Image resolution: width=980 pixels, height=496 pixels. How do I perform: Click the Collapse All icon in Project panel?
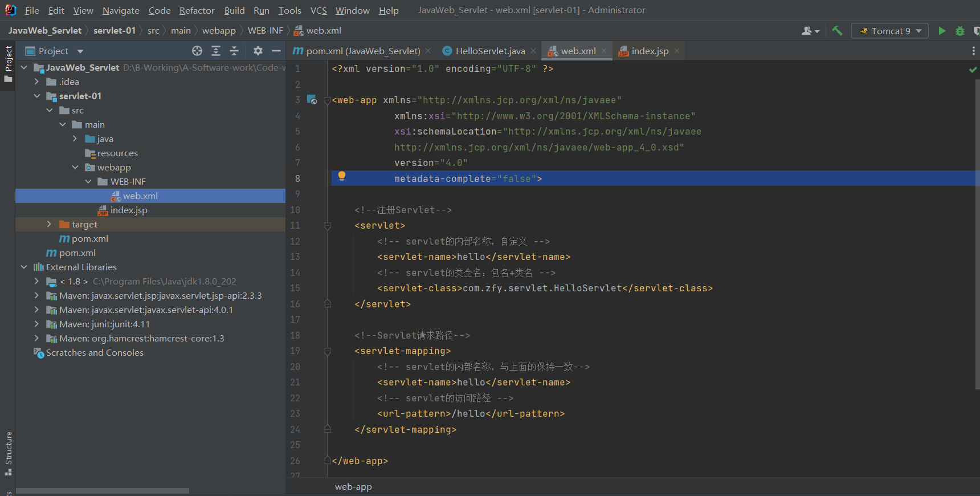pyautogui.click(x=234, y=51)
